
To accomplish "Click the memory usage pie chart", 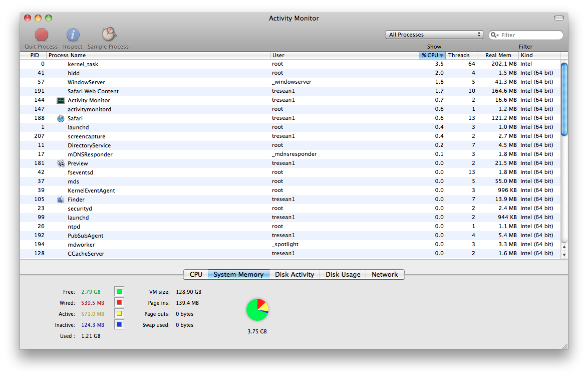I will coord(257,310).
